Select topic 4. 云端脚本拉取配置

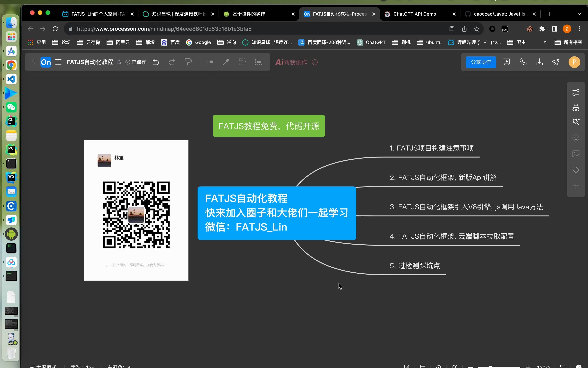(x=452, y=236)
